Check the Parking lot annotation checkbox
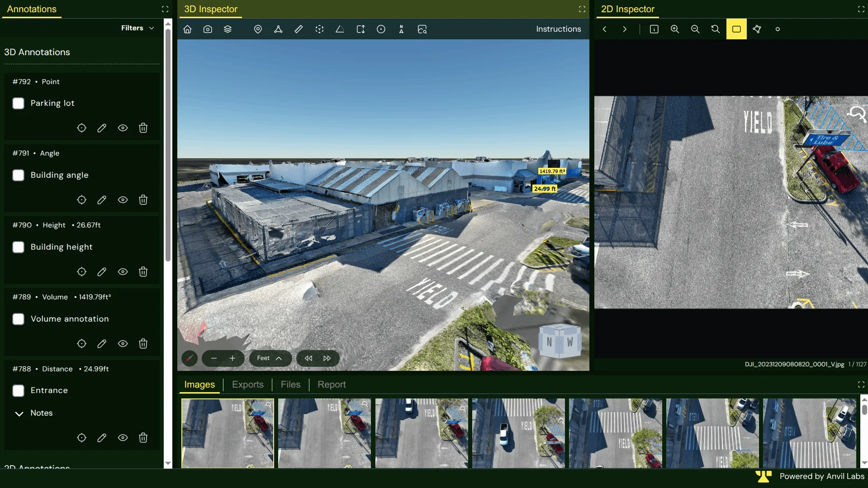Screen dimensions: 868x488 click(x=18, y=104)
